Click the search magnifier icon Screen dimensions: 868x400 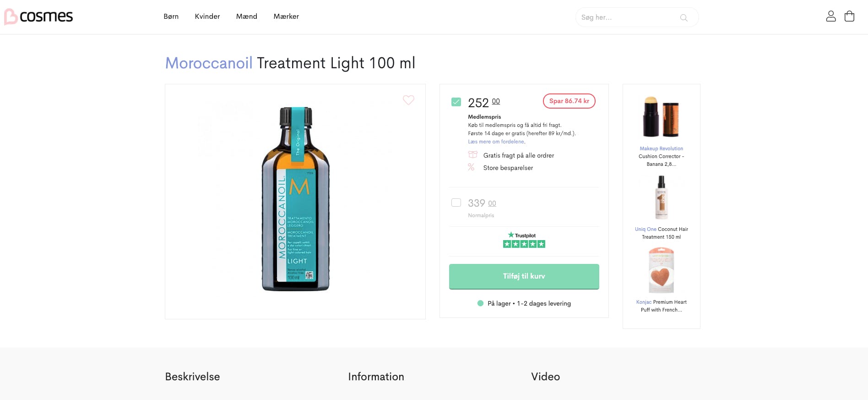684,18
